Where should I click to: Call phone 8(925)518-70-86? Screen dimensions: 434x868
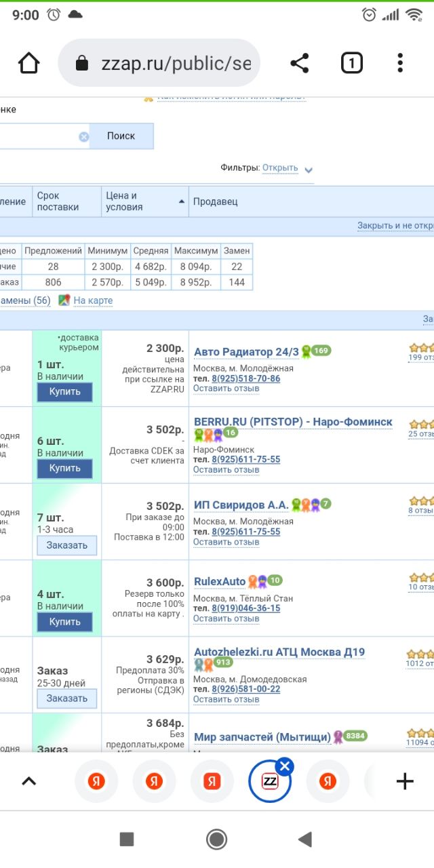(246, 378)
